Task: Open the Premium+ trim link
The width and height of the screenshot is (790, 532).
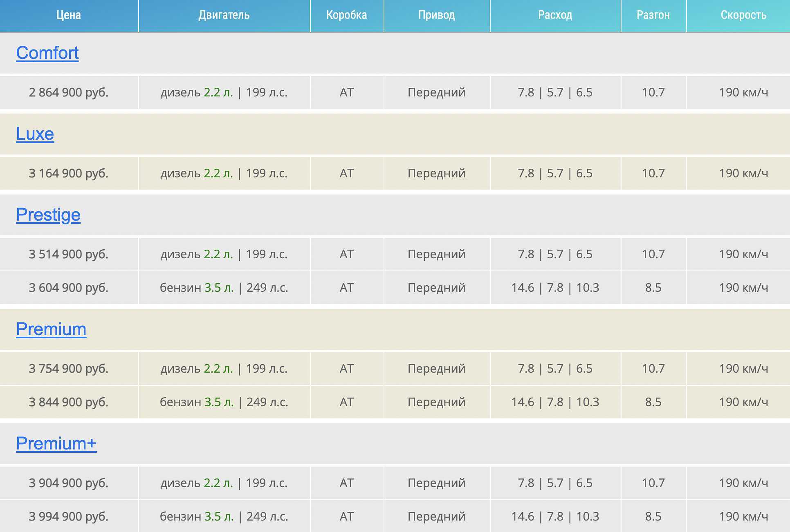Action: point(56,444)
